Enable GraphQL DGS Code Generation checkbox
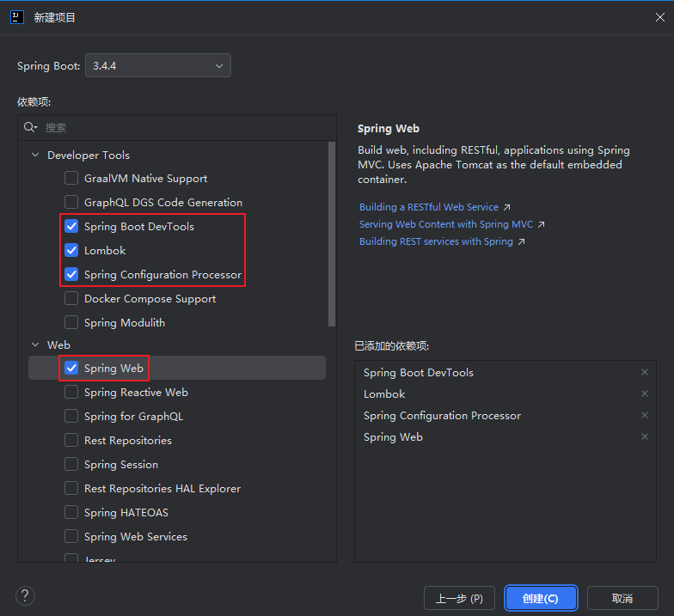The height and width of the screenshot is (616, 674). pos(71,202)
